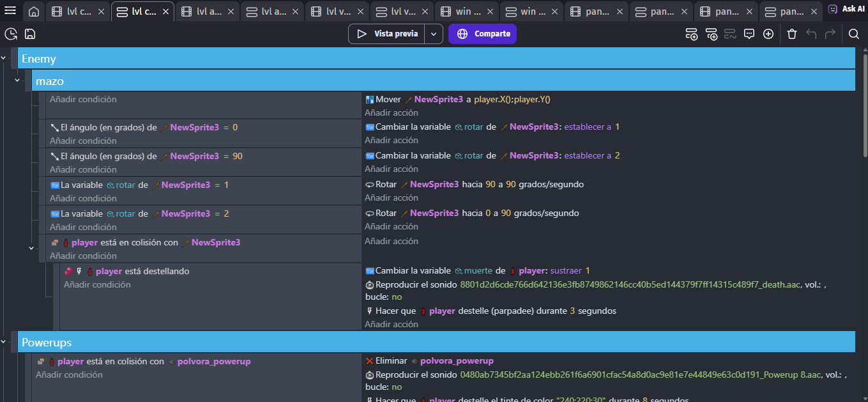Click Añadir acción below Mover NewSprite3
The width and height of the screenshot is (868, 402).
[391, 112]
